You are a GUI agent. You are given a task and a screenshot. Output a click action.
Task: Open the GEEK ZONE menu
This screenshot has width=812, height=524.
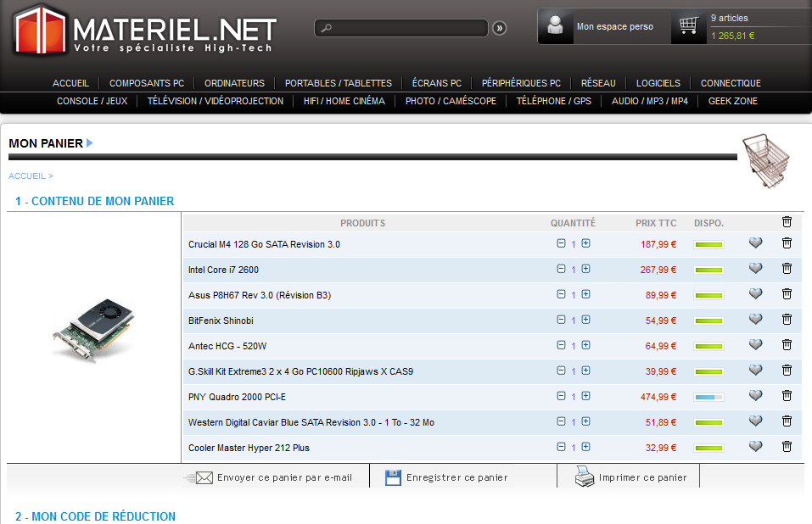tap(733, 101)
